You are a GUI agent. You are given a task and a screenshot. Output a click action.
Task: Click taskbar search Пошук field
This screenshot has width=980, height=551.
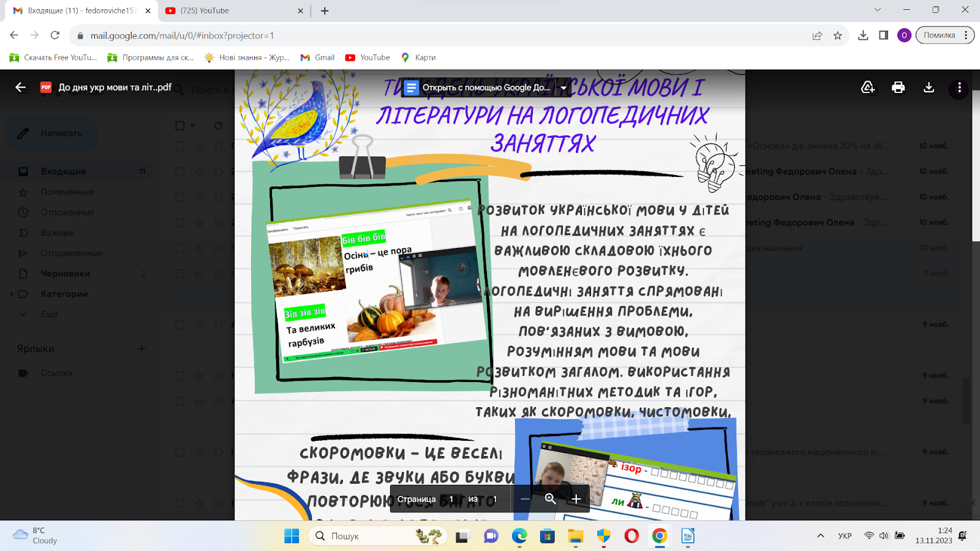coord(377,536)
